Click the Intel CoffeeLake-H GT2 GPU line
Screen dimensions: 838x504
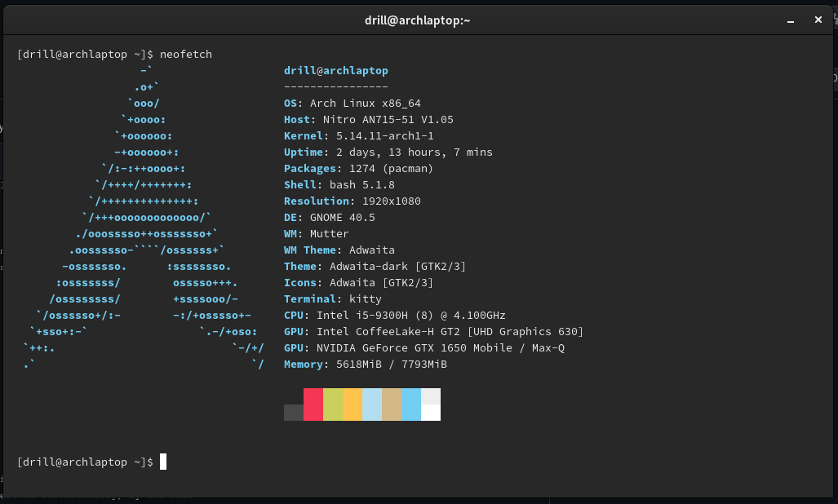coord(433,332)
